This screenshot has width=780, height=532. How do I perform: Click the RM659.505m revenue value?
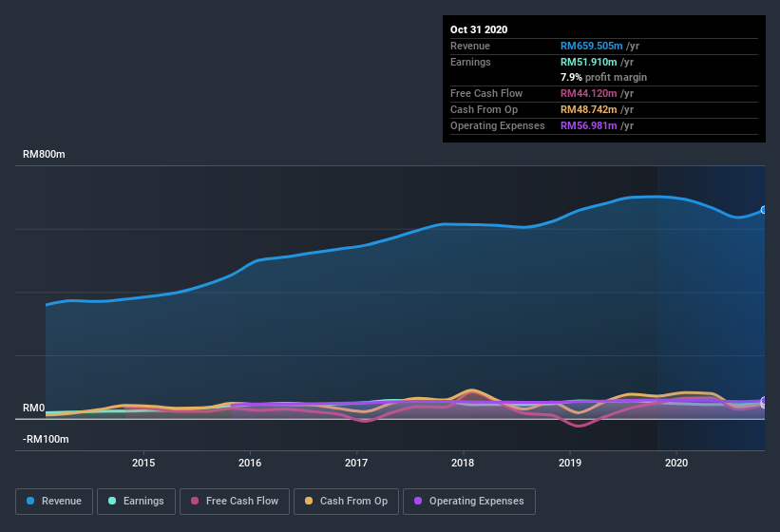591,46
